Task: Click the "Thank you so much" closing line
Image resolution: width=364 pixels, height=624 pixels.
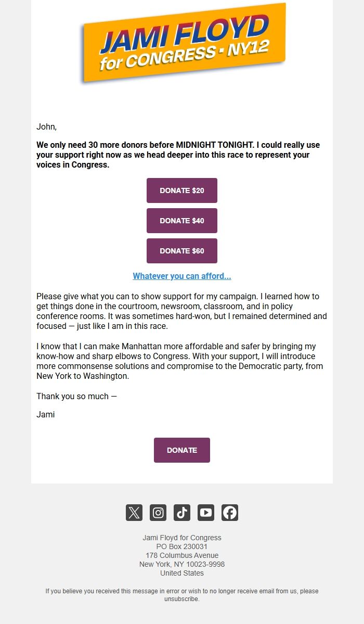Action: pos(76,396)
